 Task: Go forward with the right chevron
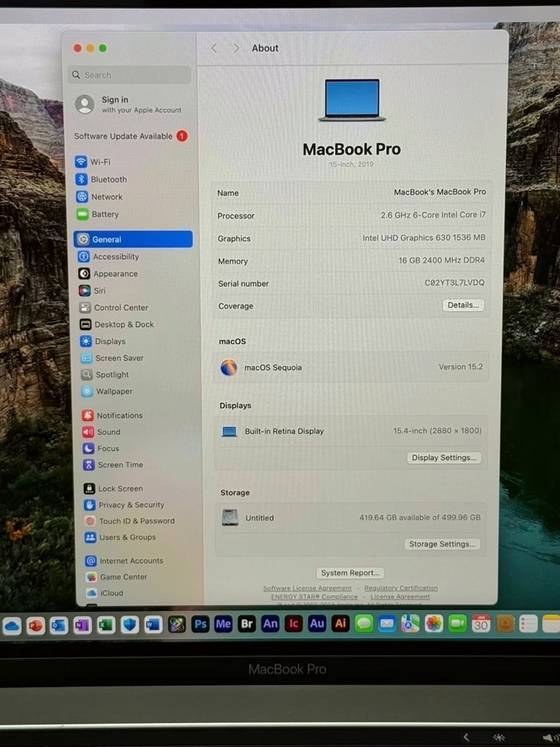click(236, 48)
